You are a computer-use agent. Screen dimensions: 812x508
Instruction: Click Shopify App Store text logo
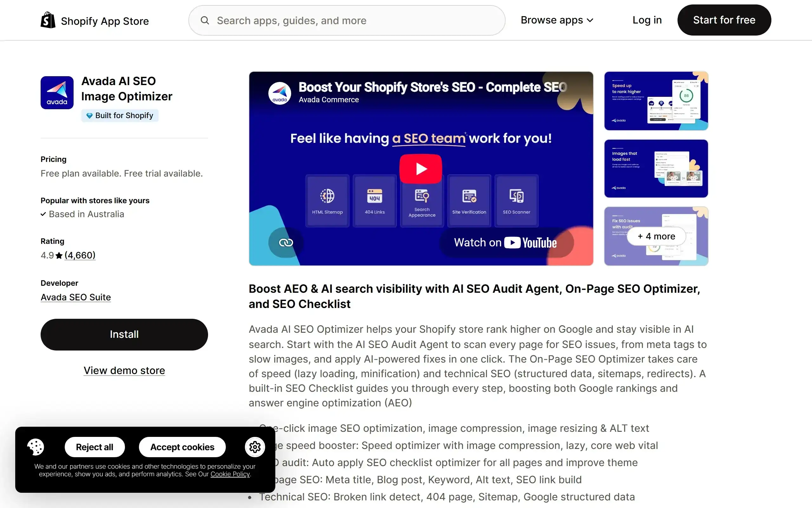click(105, 21)
